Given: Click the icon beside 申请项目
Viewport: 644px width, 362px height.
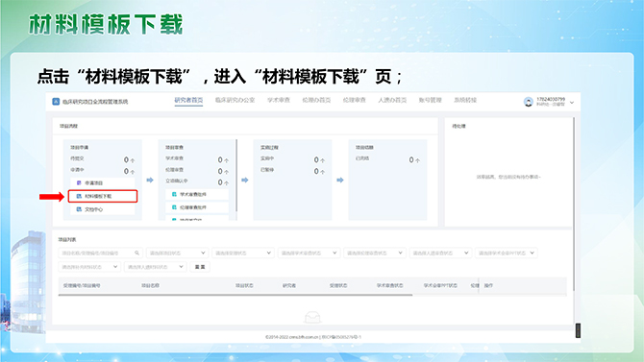Looking at the screenshot, I should 79,183.
